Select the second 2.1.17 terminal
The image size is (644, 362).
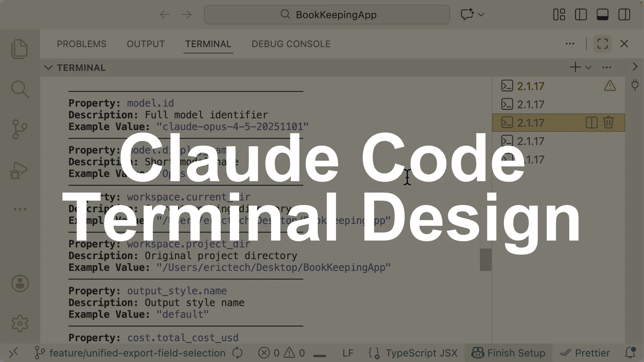pos(558,104)
